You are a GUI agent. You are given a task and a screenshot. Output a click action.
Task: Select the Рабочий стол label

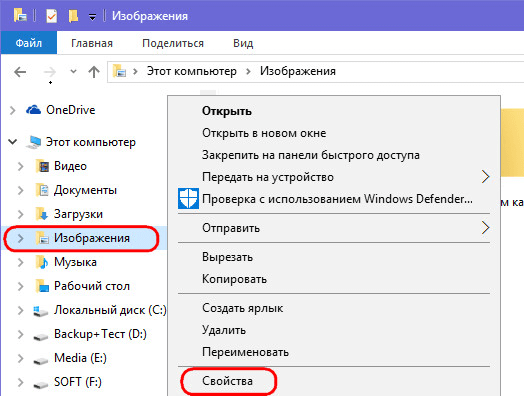(x=92, y=286)
